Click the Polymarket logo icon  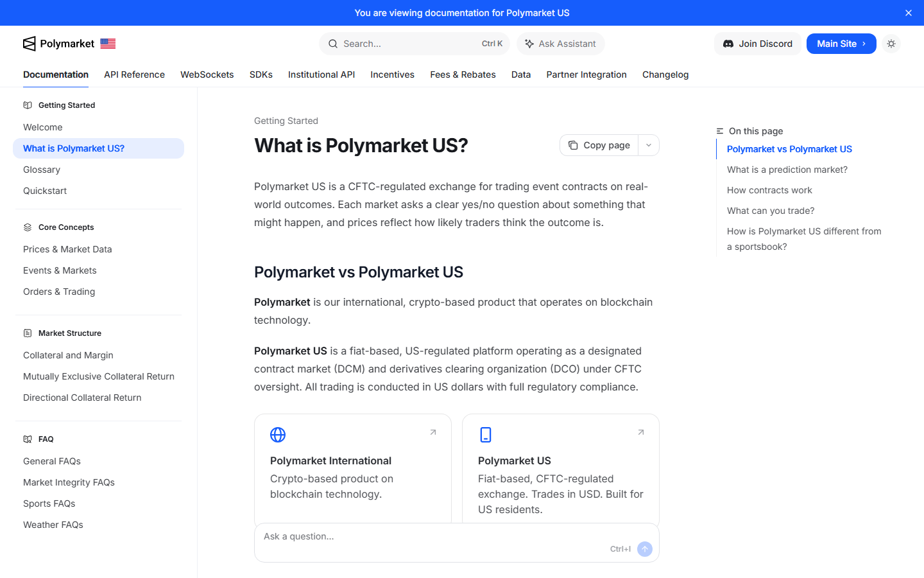click(30, 44)
